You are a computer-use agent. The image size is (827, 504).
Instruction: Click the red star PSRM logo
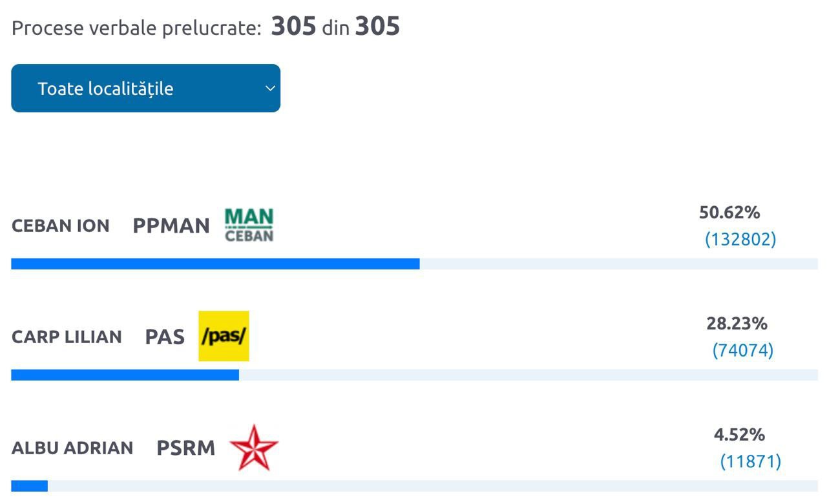253,447
